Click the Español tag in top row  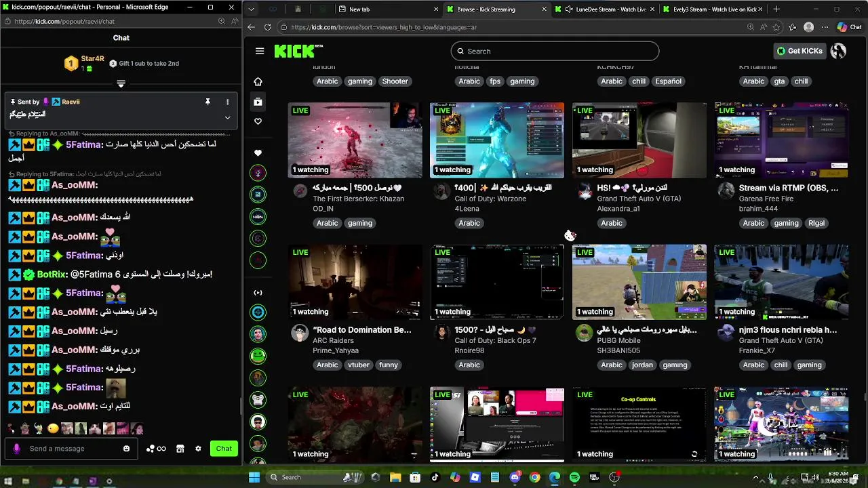668,81
